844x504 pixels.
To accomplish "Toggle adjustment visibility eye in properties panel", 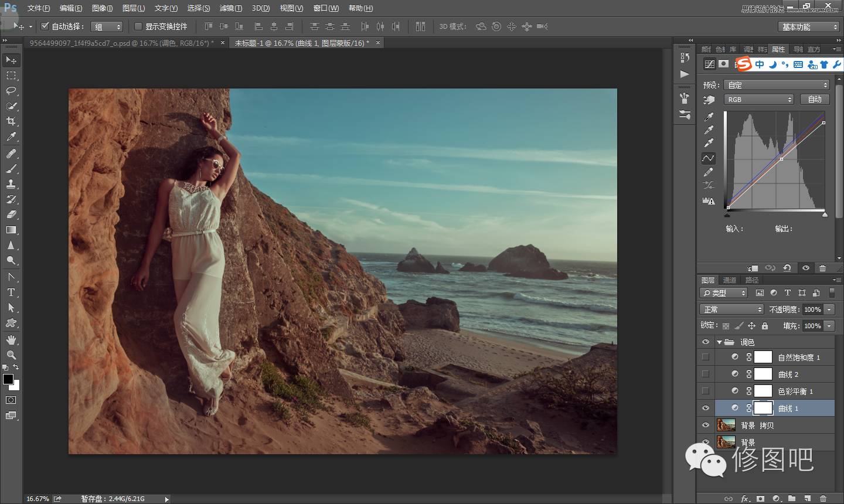I will point(806,268).
